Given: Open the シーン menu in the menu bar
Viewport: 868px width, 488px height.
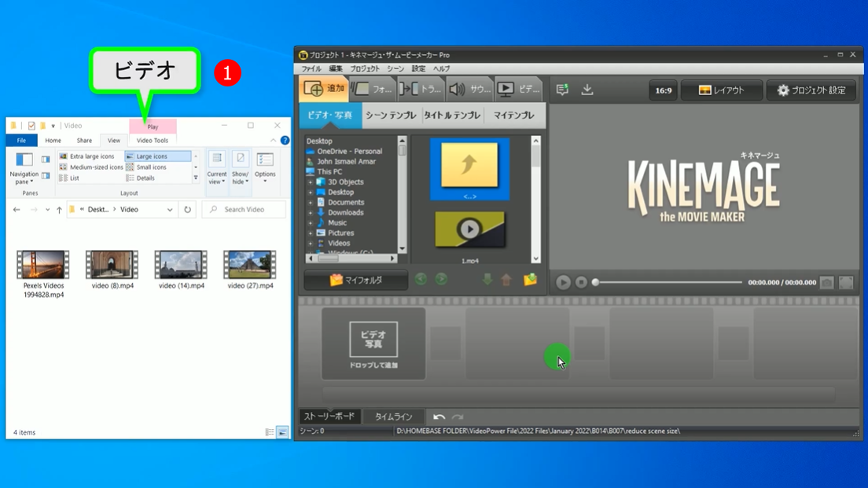Looking at the screenshot, I should click(395, 69).
